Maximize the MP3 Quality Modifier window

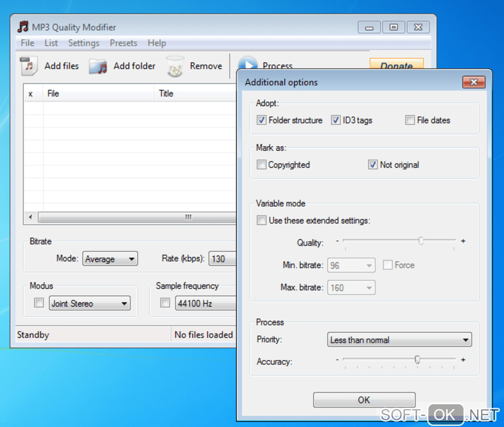point(393,27)
